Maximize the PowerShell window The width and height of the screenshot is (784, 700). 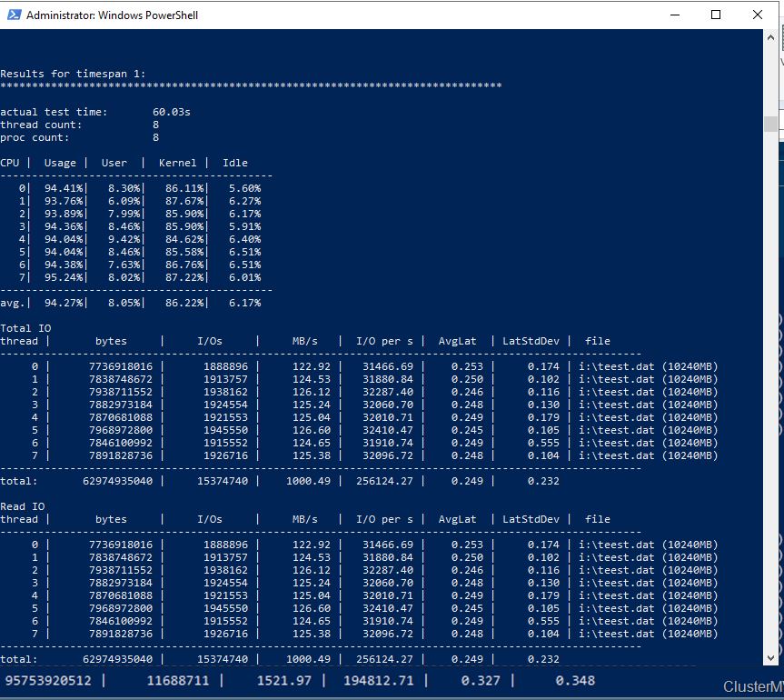tap(716, 15)
